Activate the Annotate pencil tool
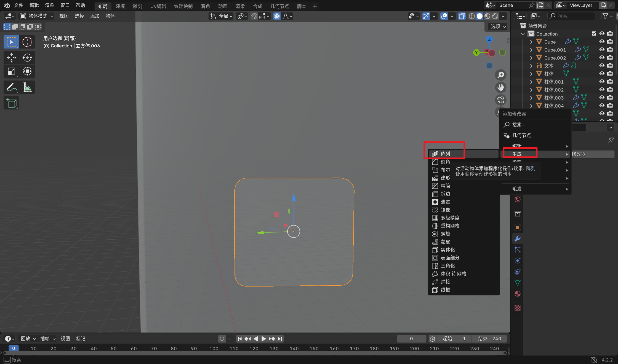The height and width of the screenshot is (364, 618). (11, 87)
